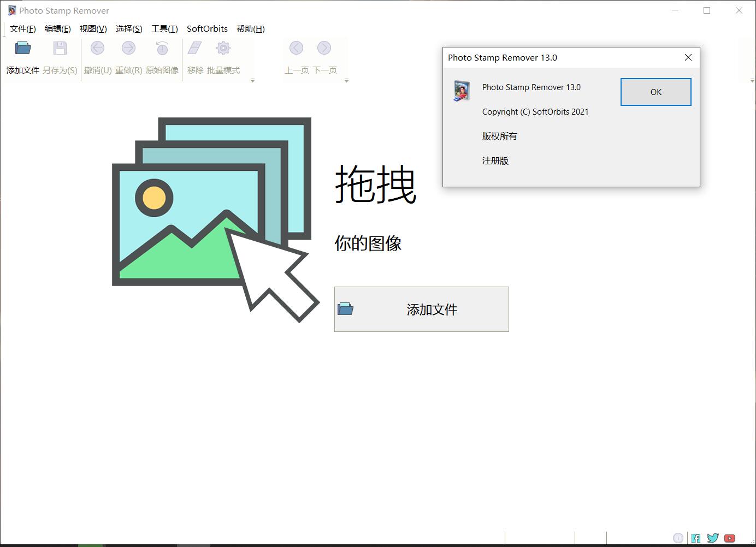Click the 注册版 text in dialog
The width and height of the screenshot is (756, 547).
point(495,160)
